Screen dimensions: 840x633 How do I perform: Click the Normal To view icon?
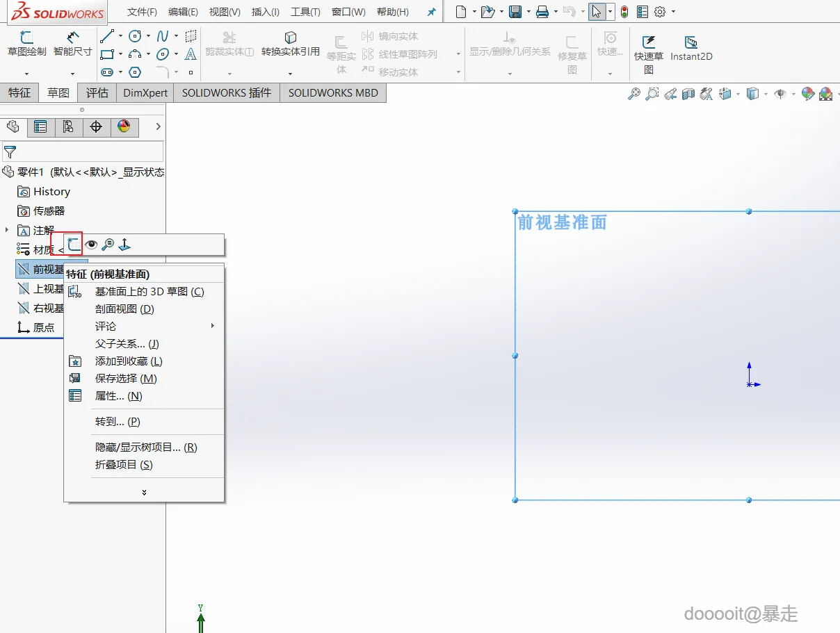tap(124, 245)
